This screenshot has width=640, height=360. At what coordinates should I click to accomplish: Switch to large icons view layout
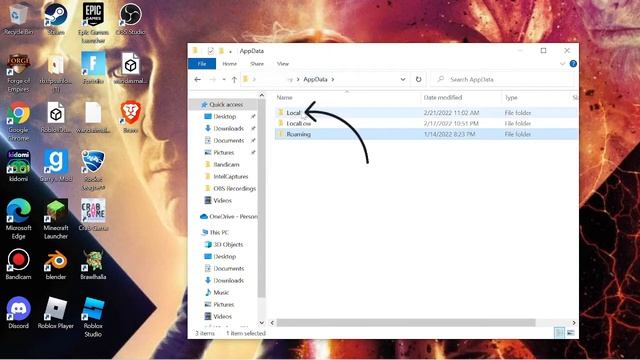[x=570, y=333]
